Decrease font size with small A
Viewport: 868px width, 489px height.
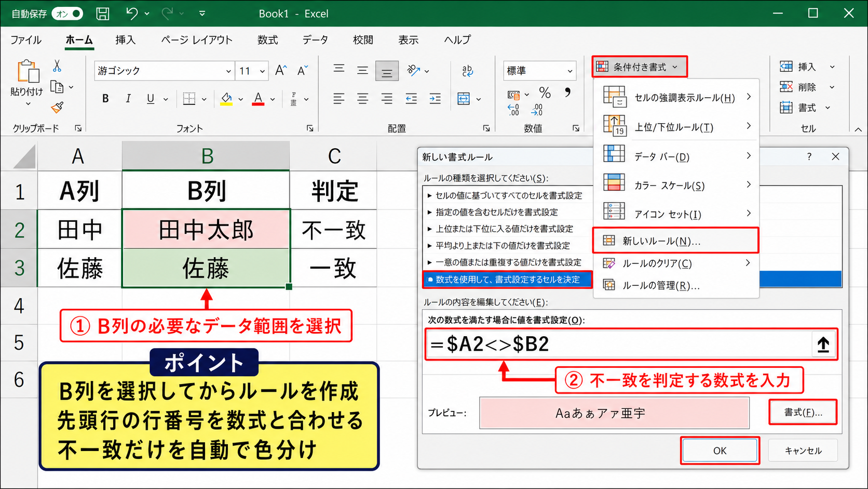coord(303,70)
